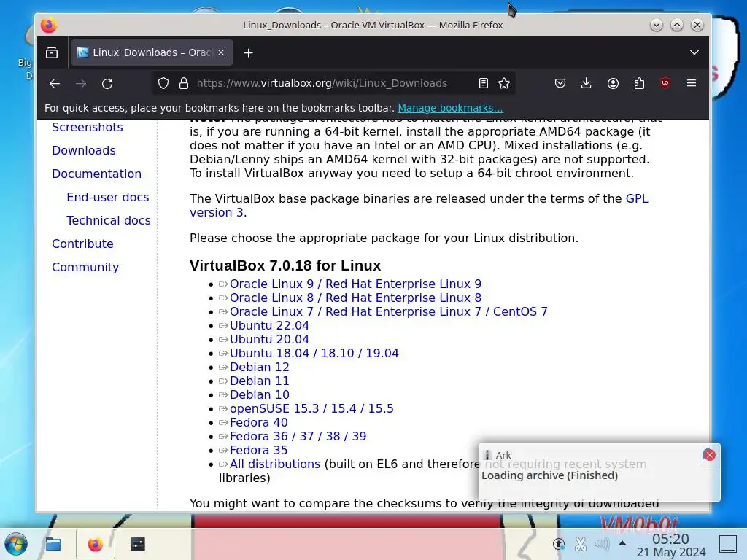The height and width of the screenshot is (560, 747).
Task: Dismiss the Ark notification popup
Action: coord(709,455)
